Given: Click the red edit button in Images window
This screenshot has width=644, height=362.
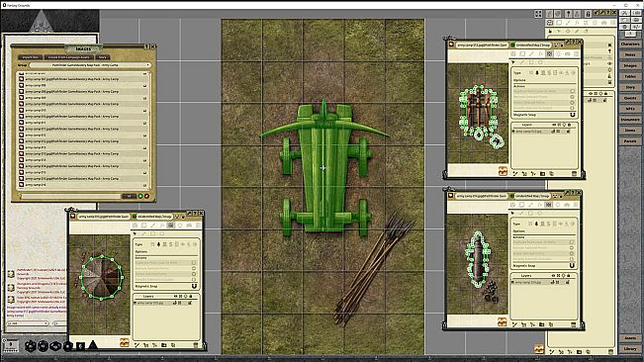Looking at the screenshot, I should click(146, 196).
